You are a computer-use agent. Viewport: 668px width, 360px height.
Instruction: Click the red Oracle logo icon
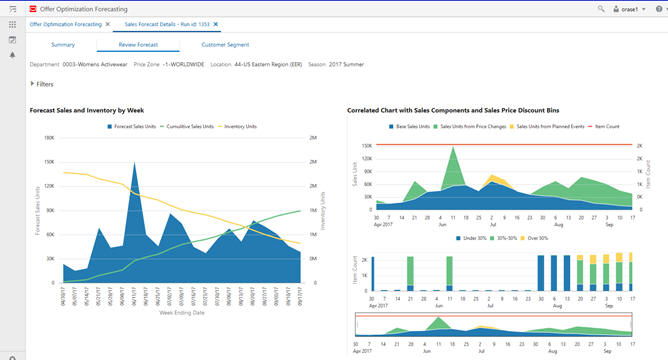point(33,9)
